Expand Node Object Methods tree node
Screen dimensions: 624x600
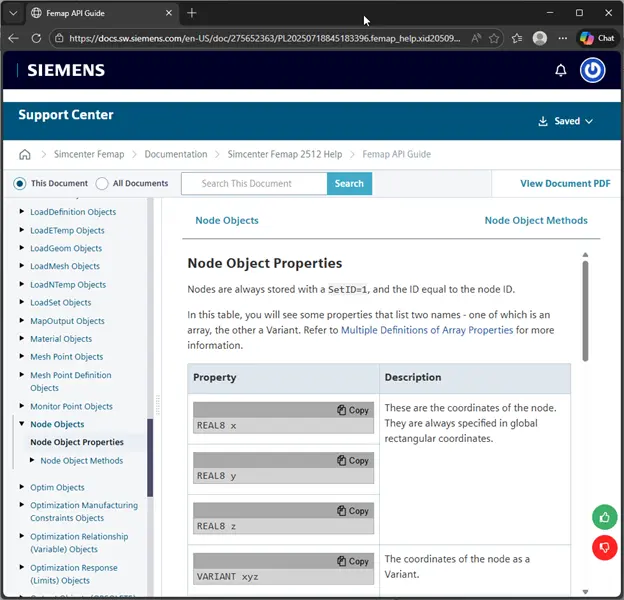pos(32,460)
